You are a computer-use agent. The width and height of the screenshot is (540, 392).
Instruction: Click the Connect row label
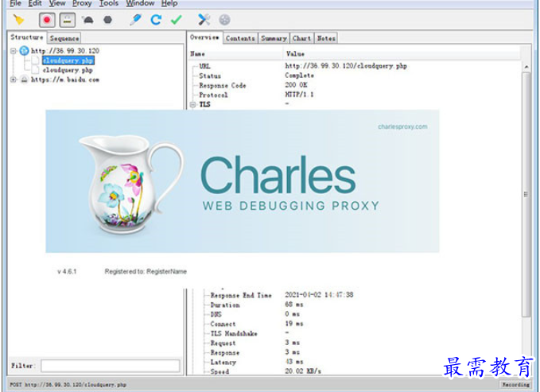[x=223, y=324]
